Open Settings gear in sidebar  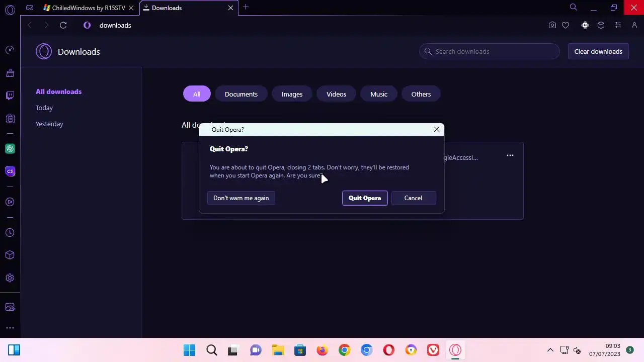point(10,278)
